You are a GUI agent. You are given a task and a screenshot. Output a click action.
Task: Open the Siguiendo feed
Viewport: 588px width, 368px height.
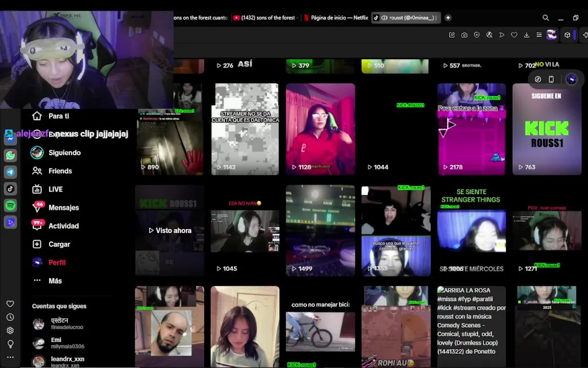coord(56,152)
